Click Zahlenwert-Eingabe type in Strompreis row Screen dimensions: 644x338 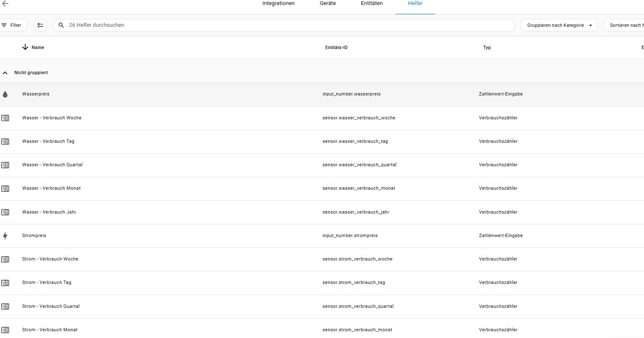point(501,236)
